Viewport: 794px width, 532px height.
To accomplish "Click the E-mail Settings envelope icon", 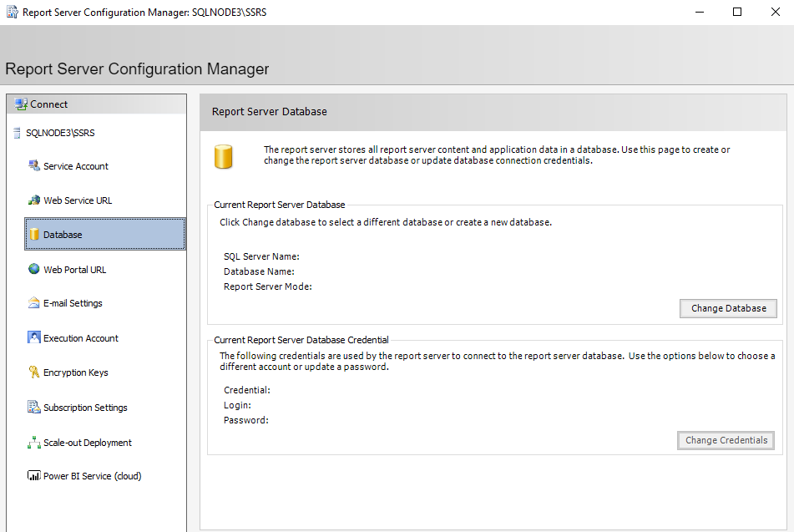I will (x=34, y=303).
